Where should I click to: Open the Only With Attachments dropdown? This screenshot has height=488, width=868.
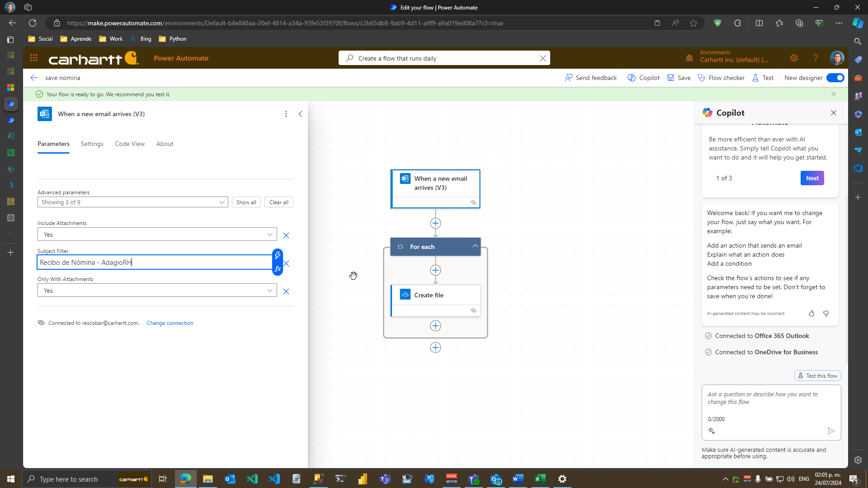pos(157,291)
